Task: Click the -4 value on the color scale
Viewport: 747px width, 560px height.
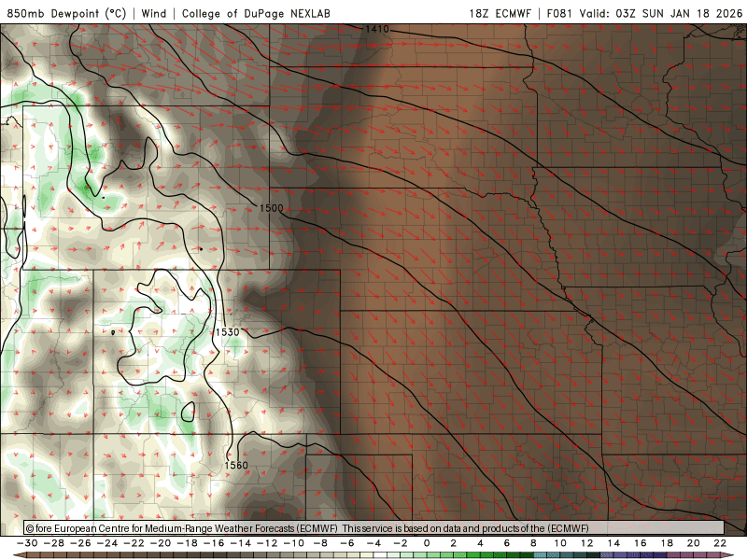Action: 374,543
